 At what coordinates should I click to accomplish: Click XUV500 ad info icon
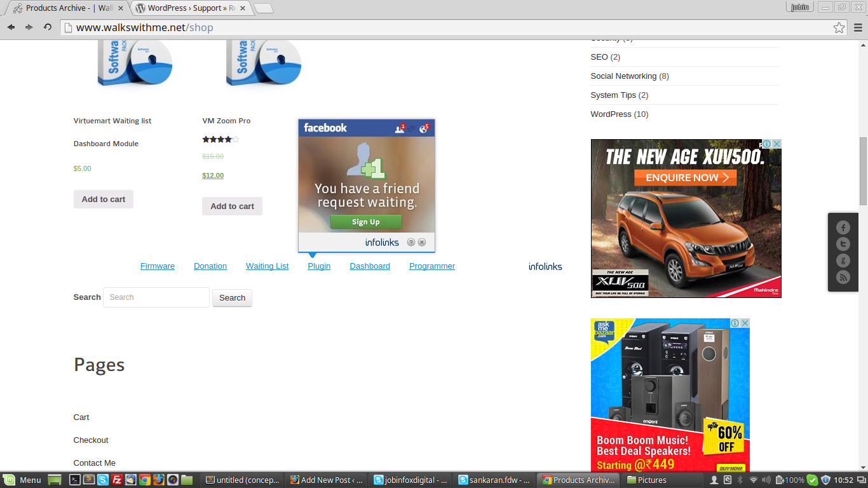tap(767, 144)
